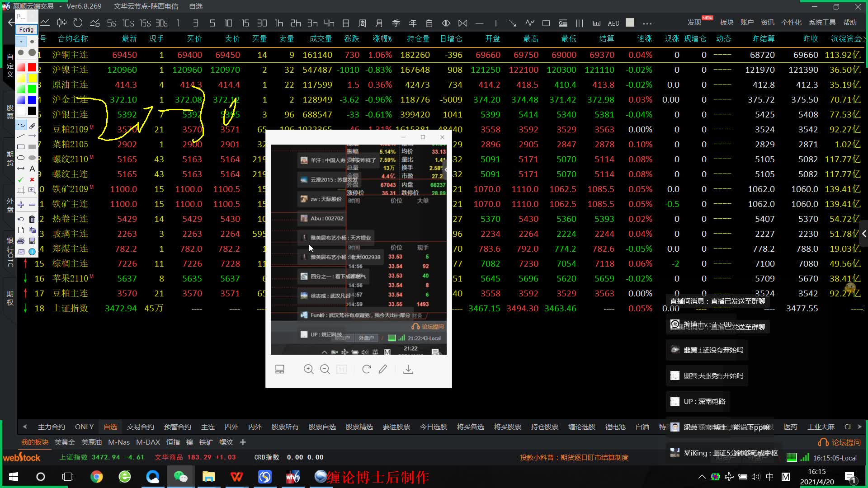This screenshot has height=488, width=868.
Task: Open the 资讯 menu
Action: (x=767, y=22)
